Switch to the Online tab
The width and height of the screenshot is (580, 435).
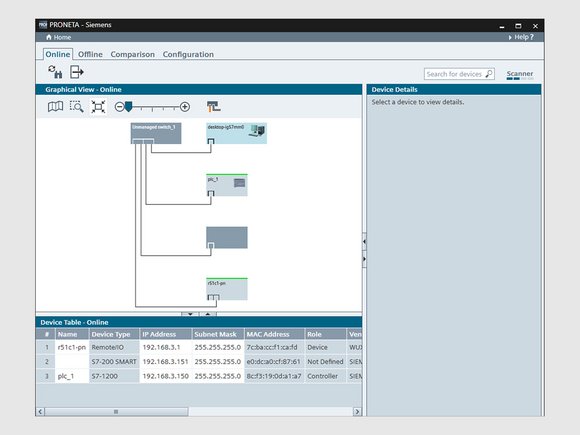tap(58, 54)
